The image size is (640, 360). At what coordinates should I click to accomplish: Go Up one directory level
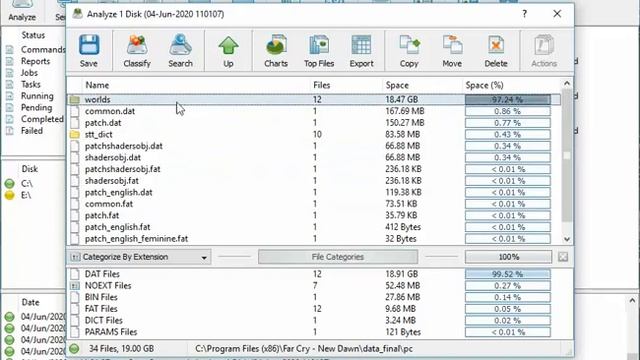tap(228, 51)
